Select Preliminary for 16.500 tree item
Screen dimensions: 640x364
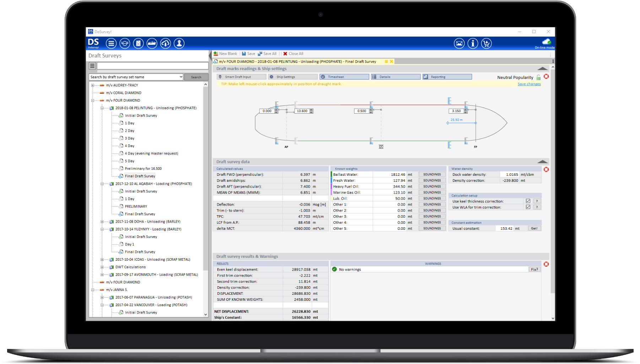(x=143, y=169)
